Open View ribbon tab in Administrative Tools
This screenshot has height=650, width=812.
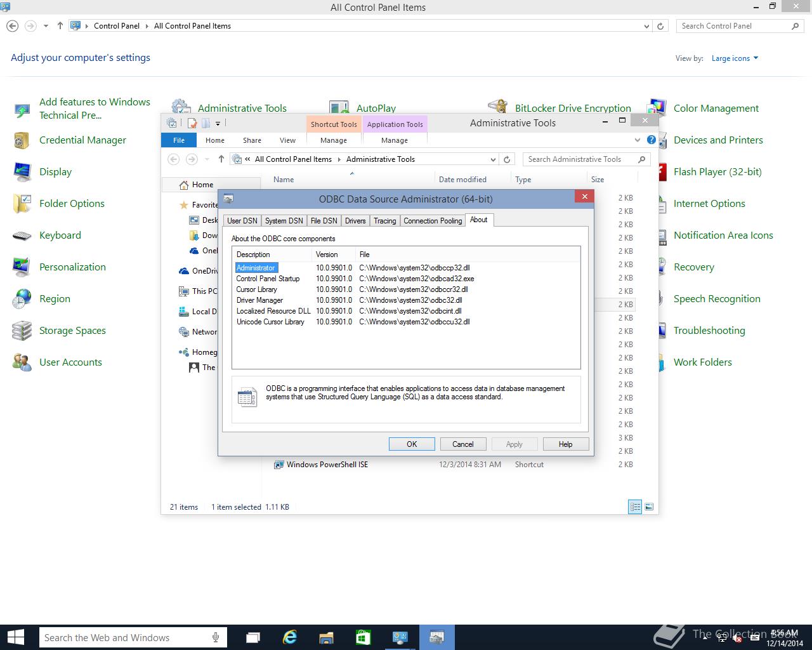287,140
